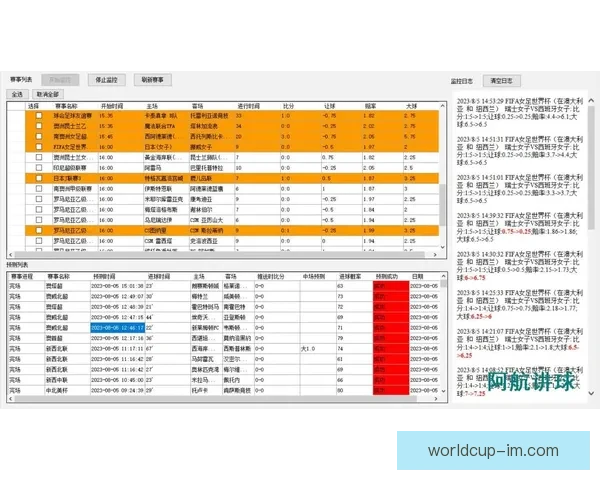This screenshot has height=480, width=600.
Task: Click the 预测成功 column header
Action: pyautogui.click(x=387, y=276)
